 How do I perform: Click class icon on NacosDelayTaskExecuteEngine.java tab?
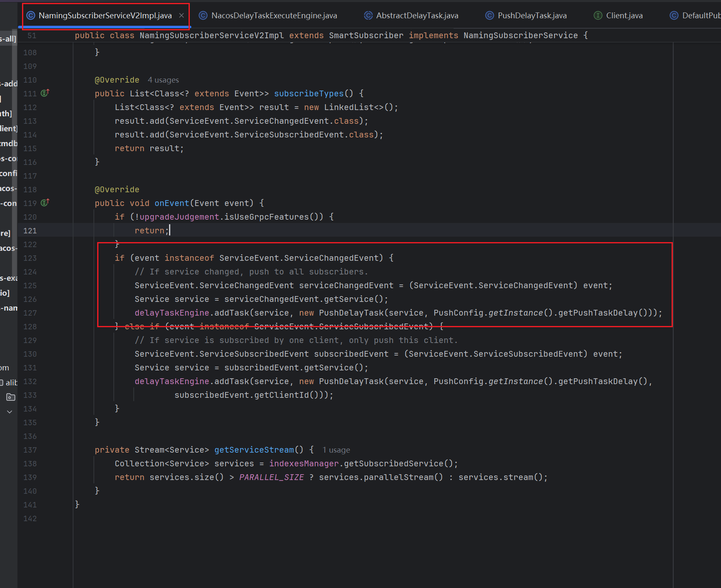click(203, 15)
